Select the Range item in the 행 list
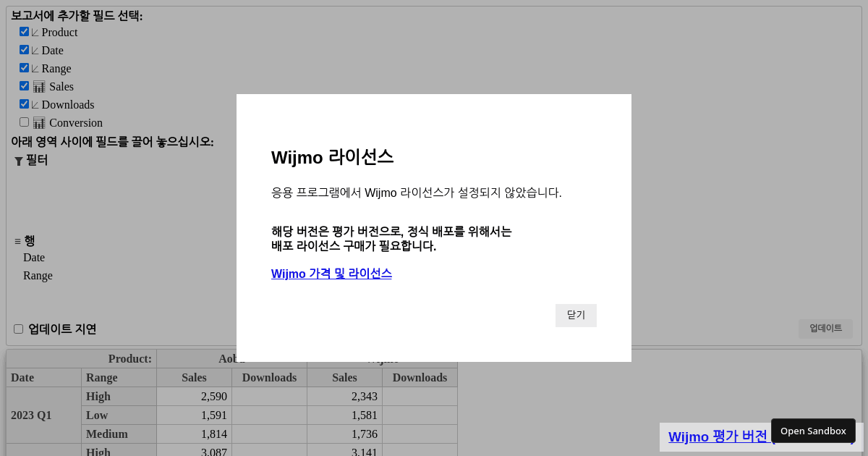 (38, 276)
